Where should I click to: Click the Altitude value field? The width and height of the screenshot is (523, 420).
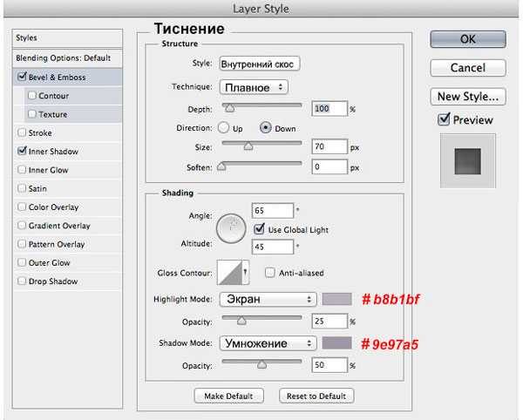(273, 247)
